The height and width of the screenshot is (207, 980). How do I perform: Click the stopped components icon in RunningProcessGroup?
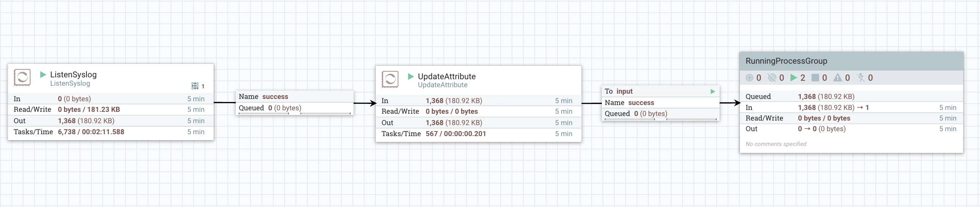tap(815, 78)
